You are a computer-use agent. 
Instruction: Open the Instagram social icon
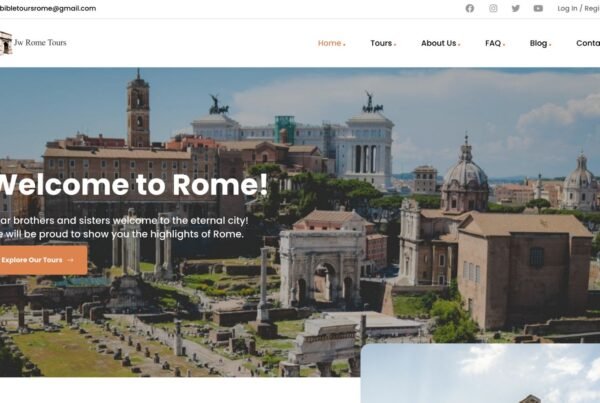click(x=493, y=8)
